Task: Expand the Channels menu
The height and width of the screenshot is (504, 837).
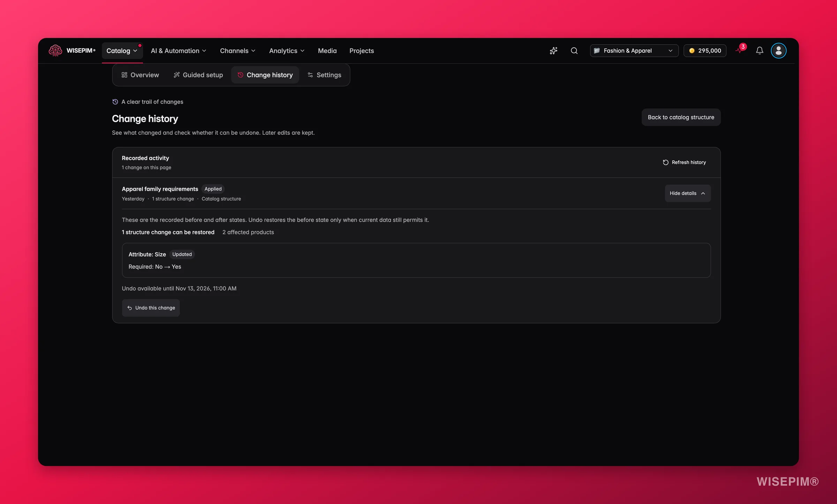Action: point(238,51)
